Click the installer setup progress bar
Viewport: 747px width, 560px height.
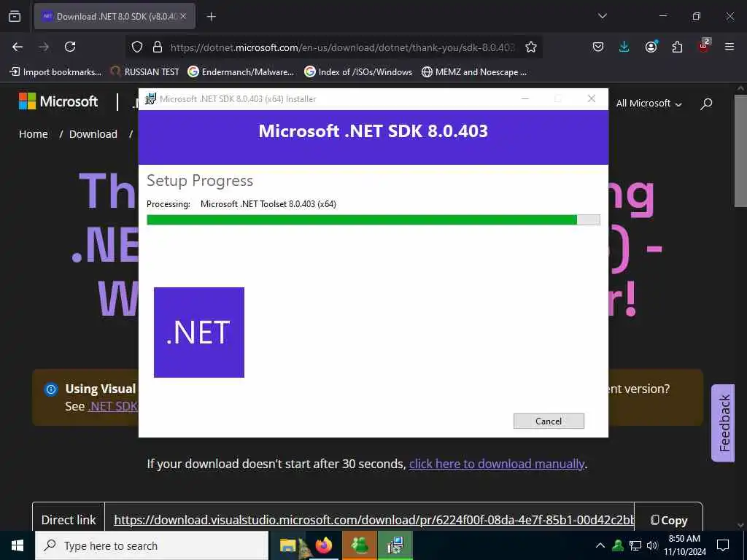373,220
